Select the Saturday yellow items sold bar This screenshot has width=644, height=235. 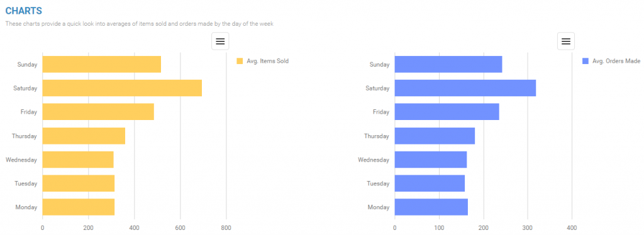123,88
